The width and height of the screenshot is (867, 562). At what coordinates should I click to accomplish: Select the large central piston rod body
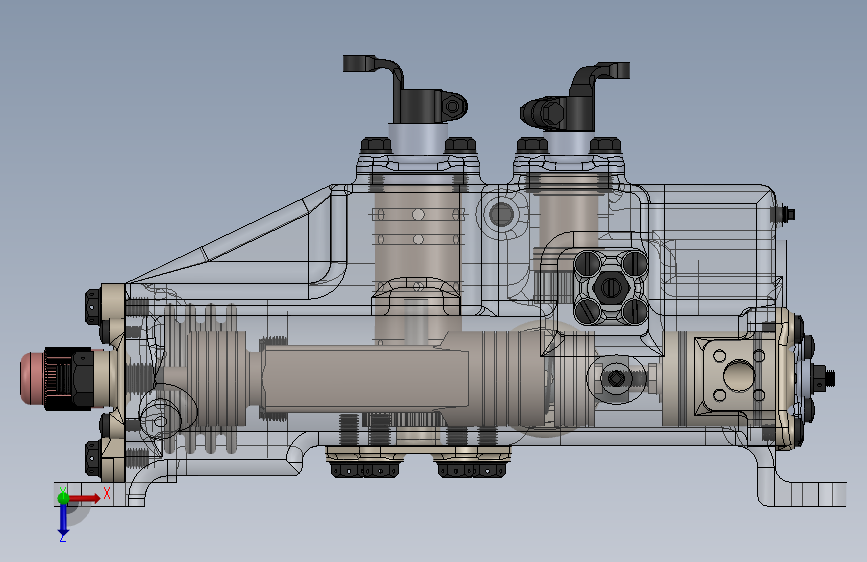pos(365,378)
